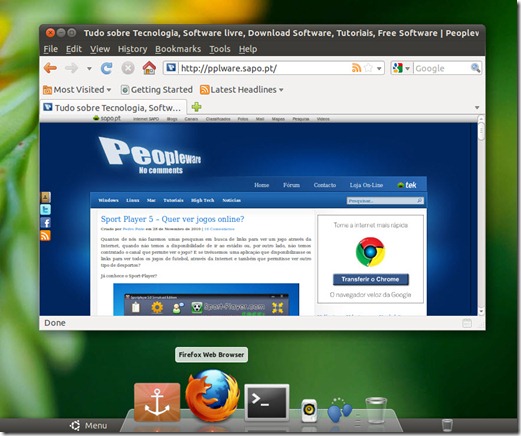521x436 pixels.
Task: Select the Tudo sobre Tecnologia tab
Action: (x=113, y=108)
